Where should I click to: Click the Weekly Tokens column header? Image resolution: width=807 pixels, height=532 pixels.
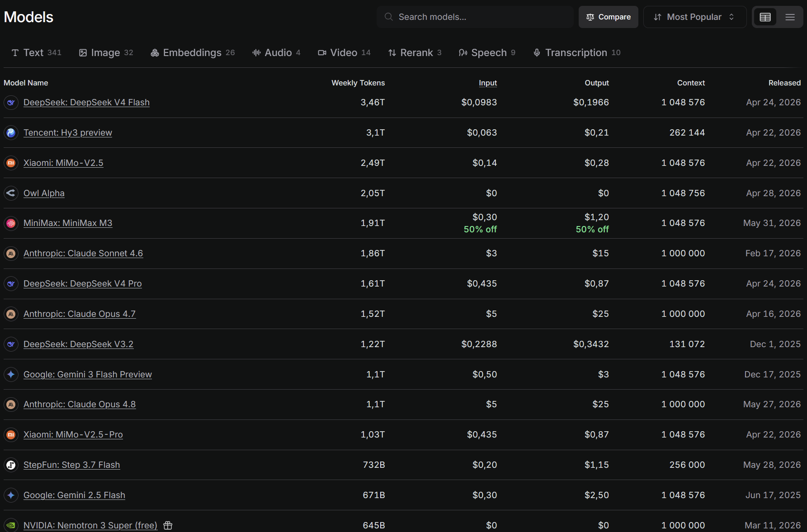(x=358, y=83)
